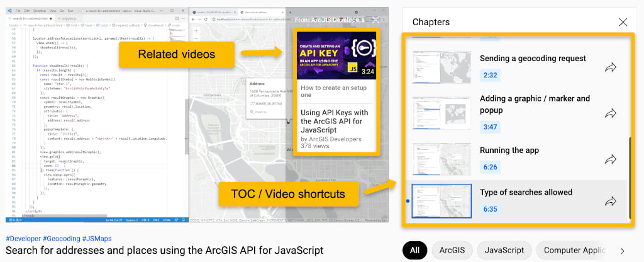Select the JavaScript filter chip
This screenshot has width=644, height=262.
click(x=504, y=250)
